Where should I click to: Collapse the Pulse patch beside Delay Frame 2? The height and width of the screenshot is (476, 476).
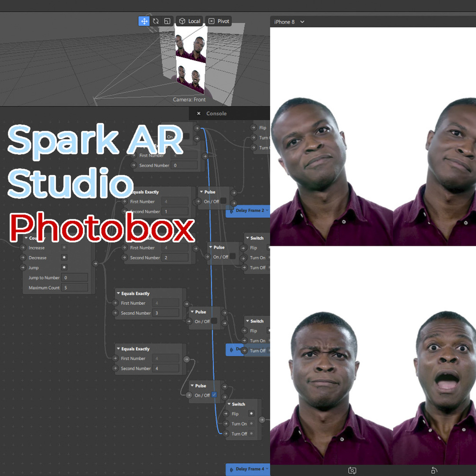(201, 191)
